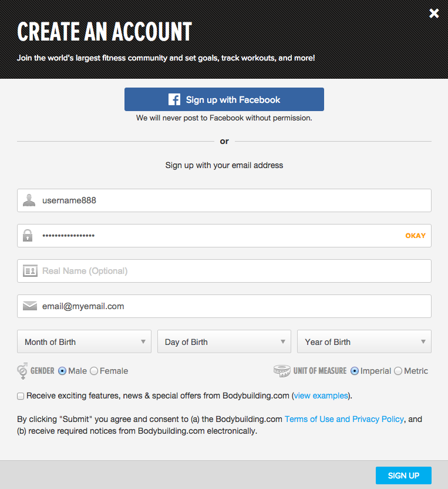The width and height of the screenshot is (448, 489).
Task: Click the measuring tape icon
Action: pos(282,371)
